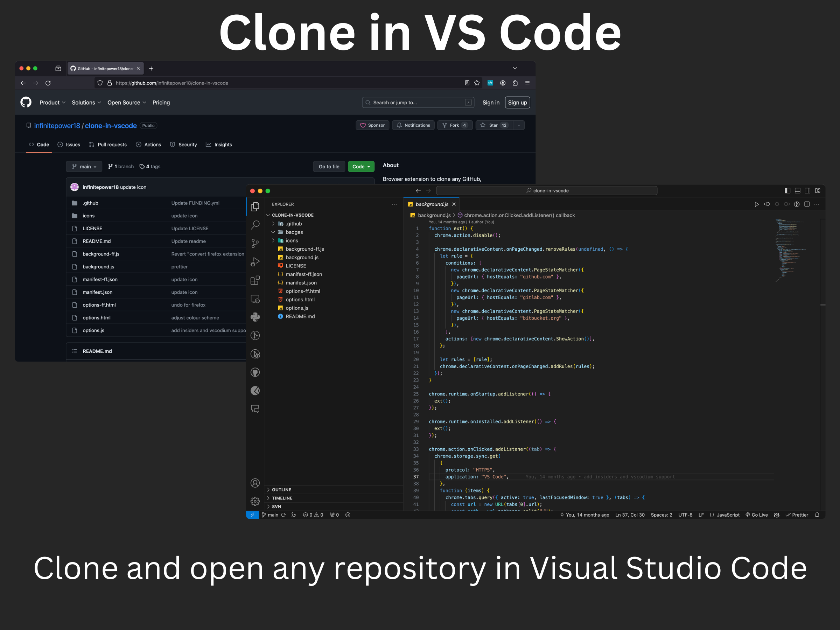The width and height of the screenshot is (840, 630).
Task: Click GitHub Search or jump to field
Action: tap(418, 103)
